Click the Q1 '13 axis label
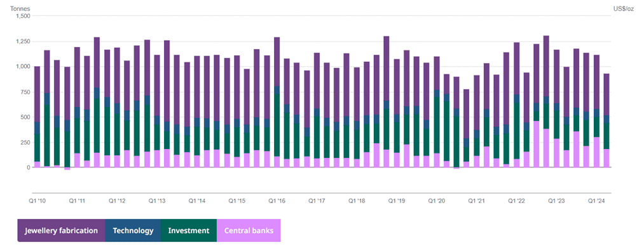Screen dimensions: 644x249 pos(157,201)
